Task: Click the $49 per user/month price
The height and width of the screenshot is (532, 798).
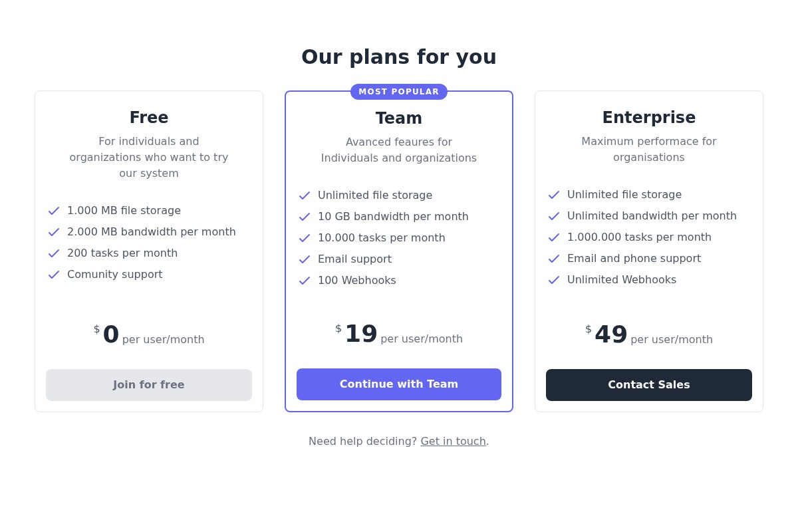Action: (x=649, y=335)
